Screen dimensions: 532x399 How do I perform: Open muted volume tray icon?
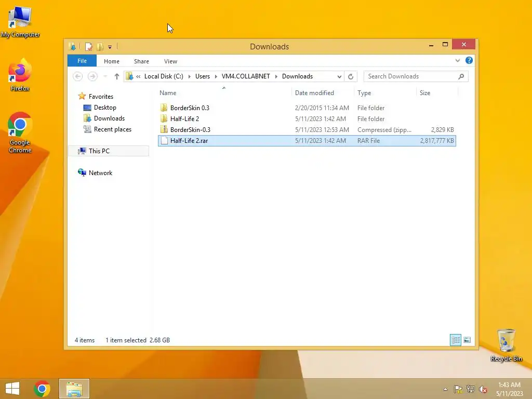click(483, 389)
